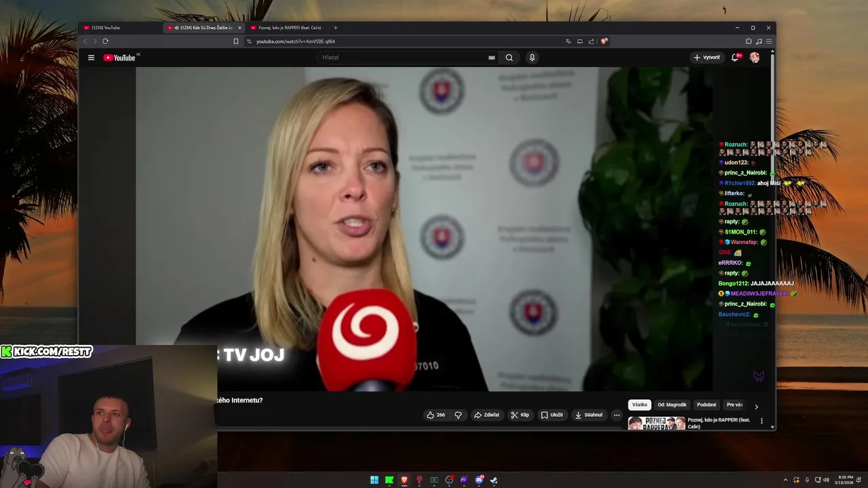Download video with Stiahnuť button
The height and width of the screenshot is (488, 868).
(589, 415)
